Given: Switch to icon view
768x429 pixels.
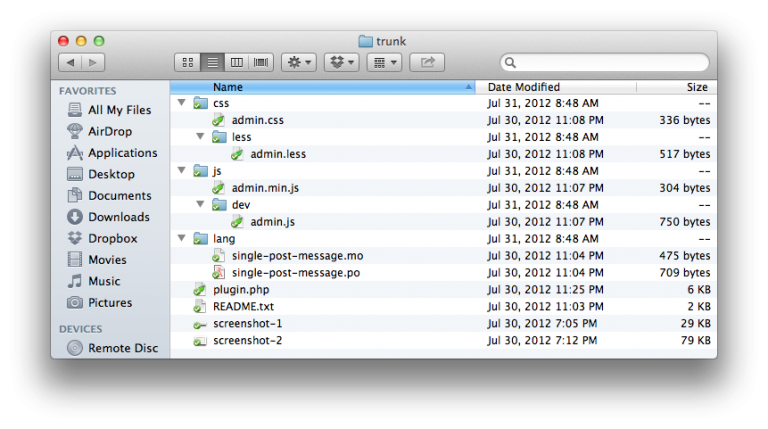Looking at the screenshot, I should click(188, 62).
